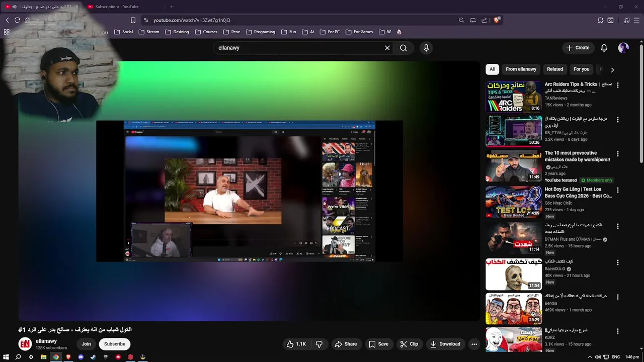Click the ENG language indicator in taskbar

click(616, 357)
